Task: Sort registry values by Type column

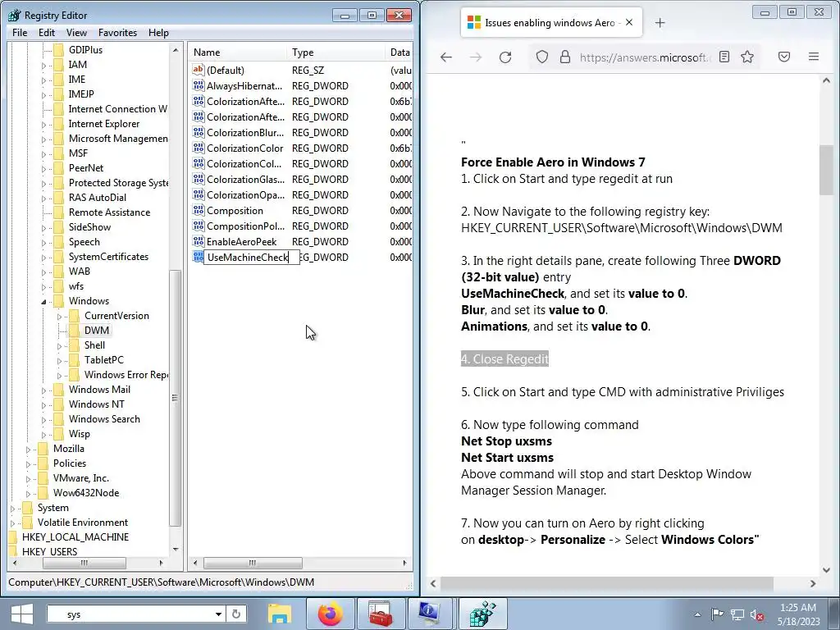Action: click(x=336, y=52)
